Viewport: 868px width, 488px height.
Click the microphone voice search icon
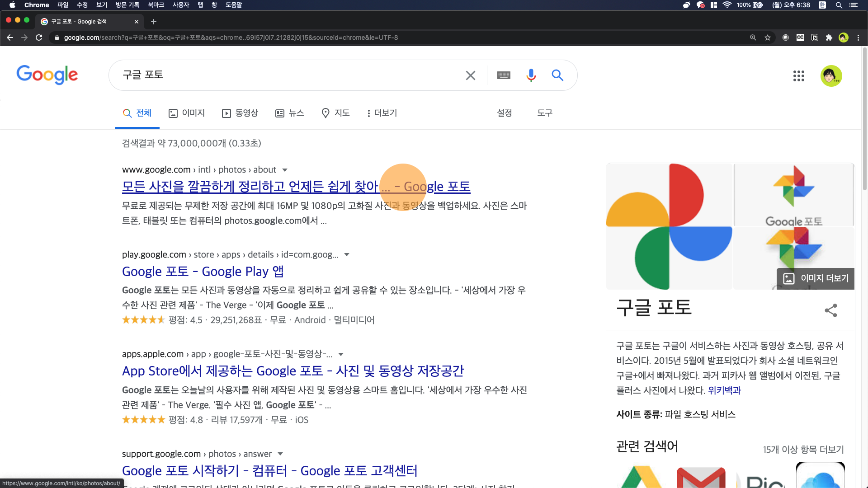tap(531, 75)
